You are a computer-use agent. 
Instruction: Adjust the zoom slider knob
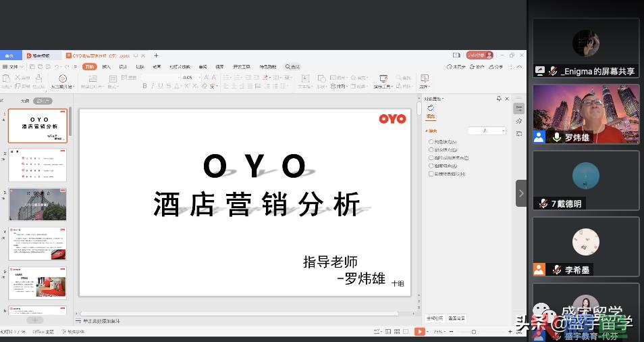[x=474, y=331]
